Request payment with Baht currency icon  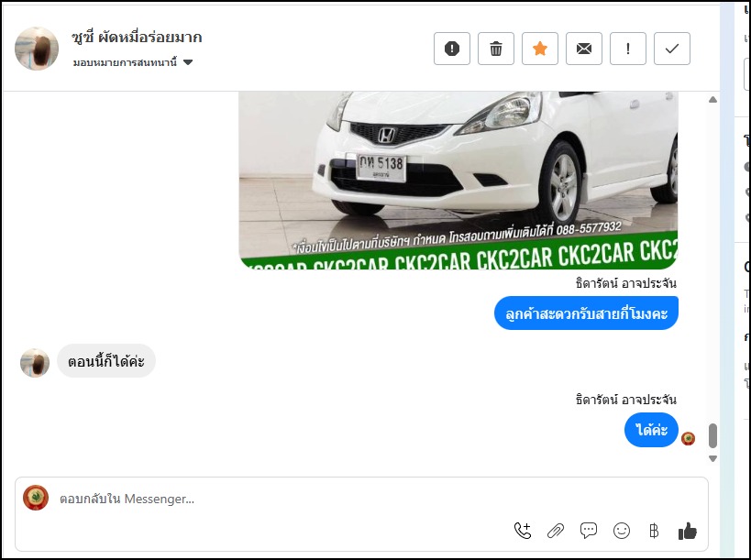pyautogui.click(x=654, y=531)
